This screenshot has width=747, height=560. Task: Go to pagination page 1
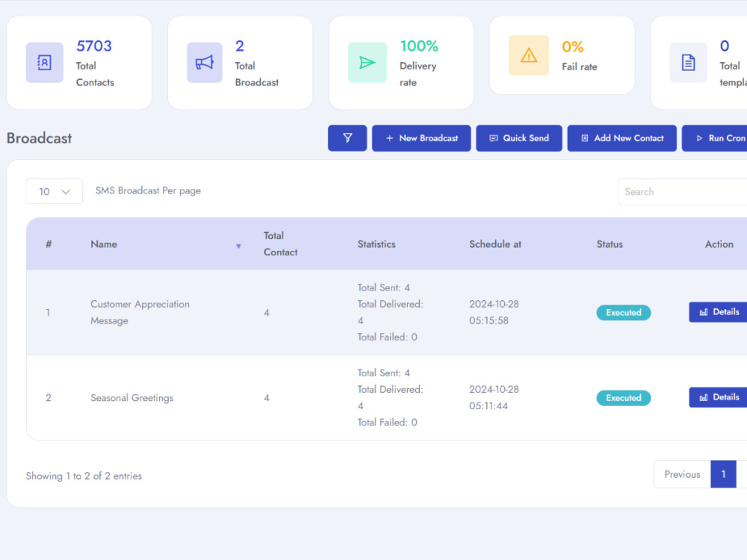723,474
